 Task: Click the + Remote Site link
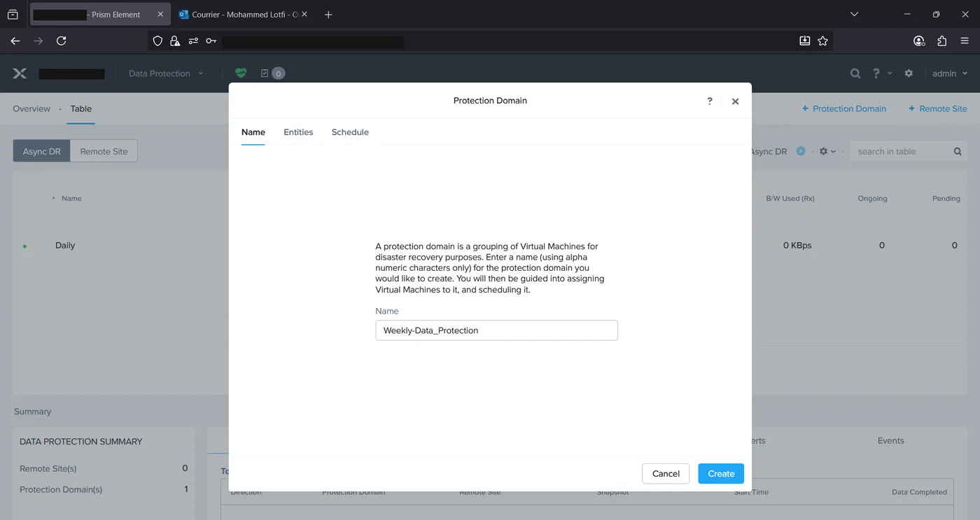coord(938,108)
